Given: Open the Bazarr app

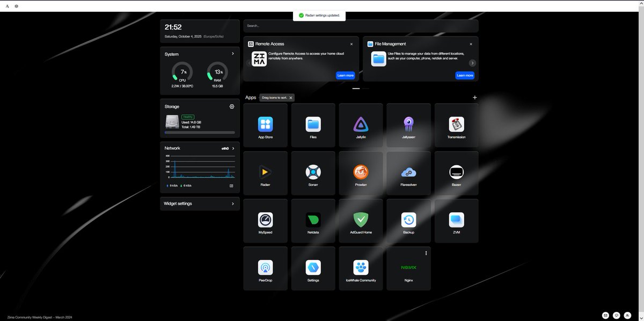Looking at the screenshot, I should click(x=456, y=173).
